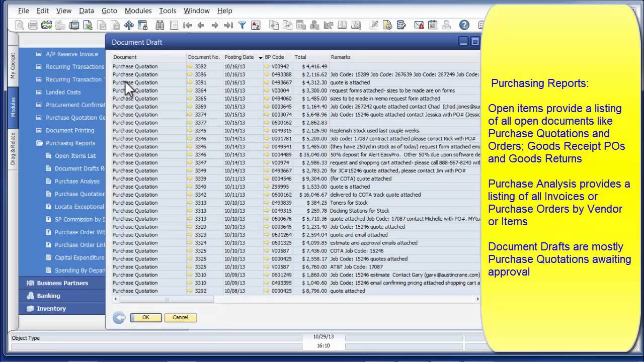This screenshot has width=644, height=362.
Task: Click the Sort A-Z toolbar icon
Action: pyautogui.click(x=256, y=25)
